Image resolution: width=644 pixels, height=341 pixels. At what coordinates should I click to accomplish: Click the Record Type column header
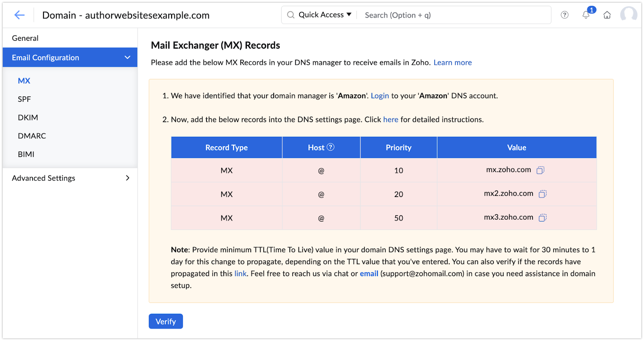[x=227, y=148]
